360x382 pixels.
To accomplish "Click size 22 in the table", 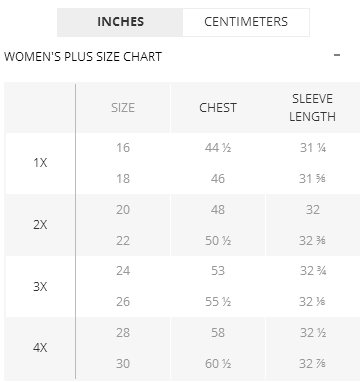I will 123,240.
